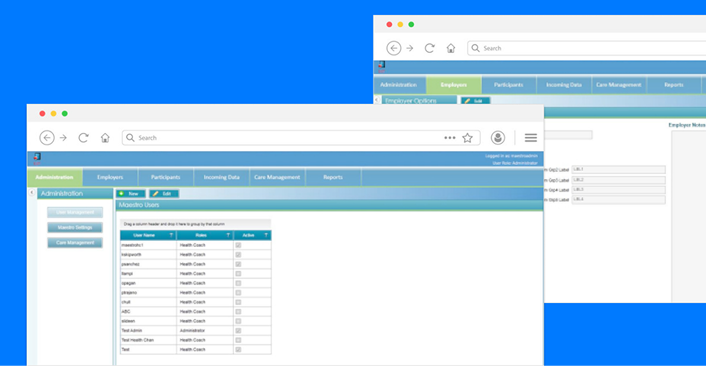The width and height of the screenshot is (706, 366).
Task: Click the LBL4 label input field
Action: click(619, 199)
